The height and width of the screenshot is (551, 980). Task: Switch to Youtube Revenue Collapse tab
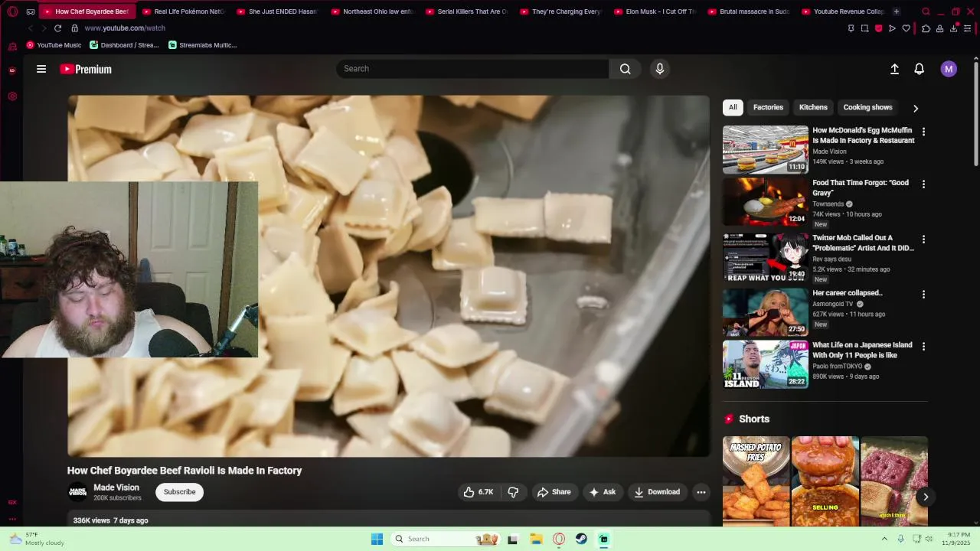point(844,11)
